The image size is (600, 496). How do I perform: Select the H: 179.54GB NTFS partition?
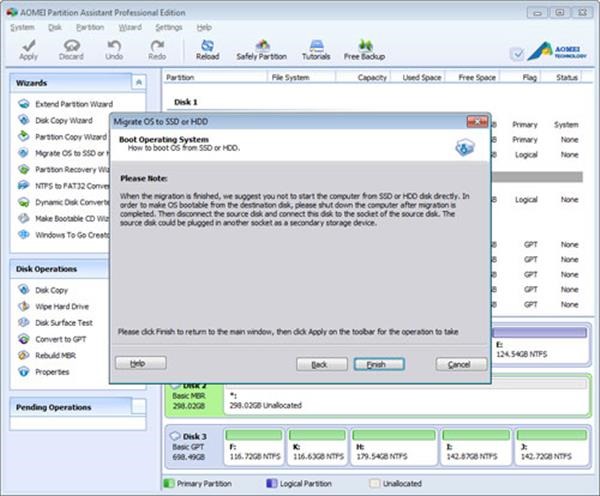(x=394, y=446)
